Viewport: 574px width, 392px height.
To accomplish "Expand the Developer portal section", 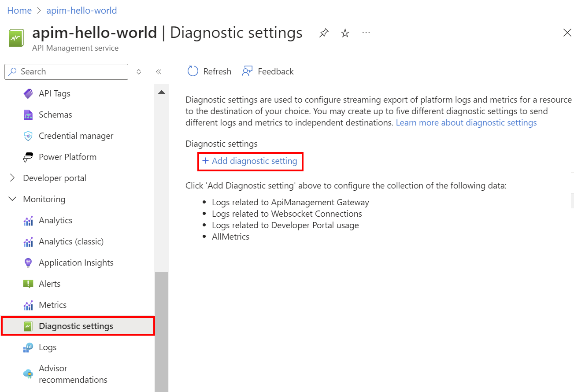I will point(12,178).
